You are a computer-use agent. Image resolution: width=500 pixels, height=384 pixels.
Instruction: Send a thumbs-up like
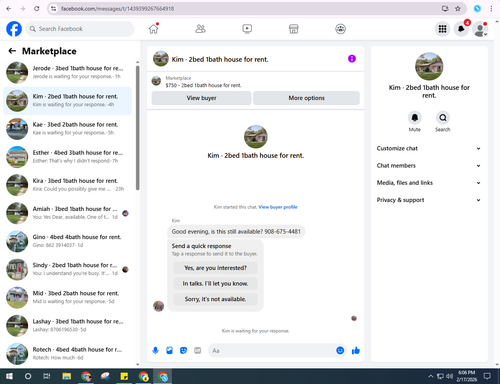pyautogui.click(x=356, y=350)
